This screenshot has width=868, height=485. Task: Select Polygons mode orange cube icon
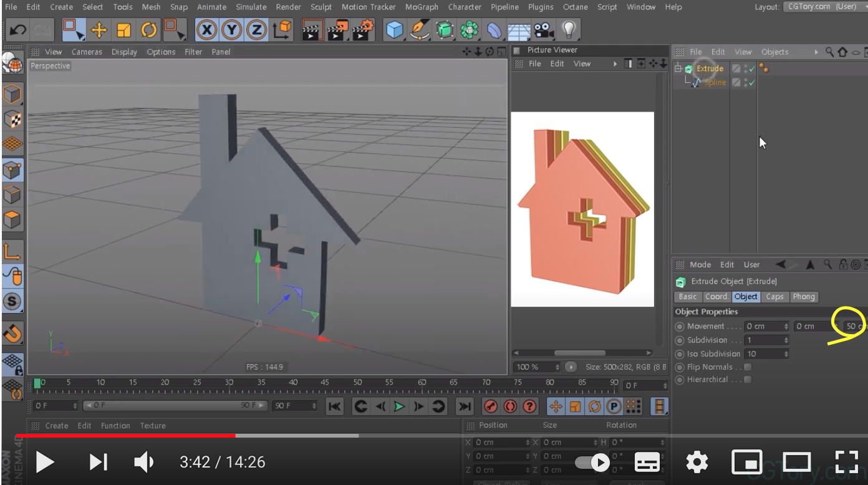click(x=12, y=219)
